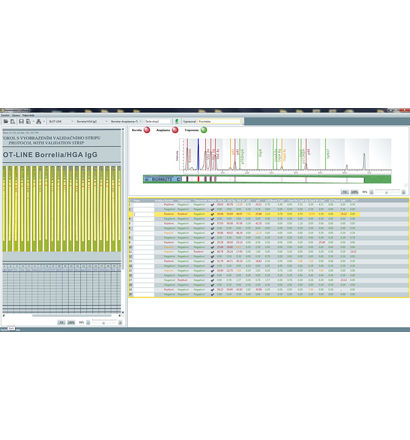Click the yellow strip scans in the protocol
This screenshot has height=440, width=410.
[62, 208]
